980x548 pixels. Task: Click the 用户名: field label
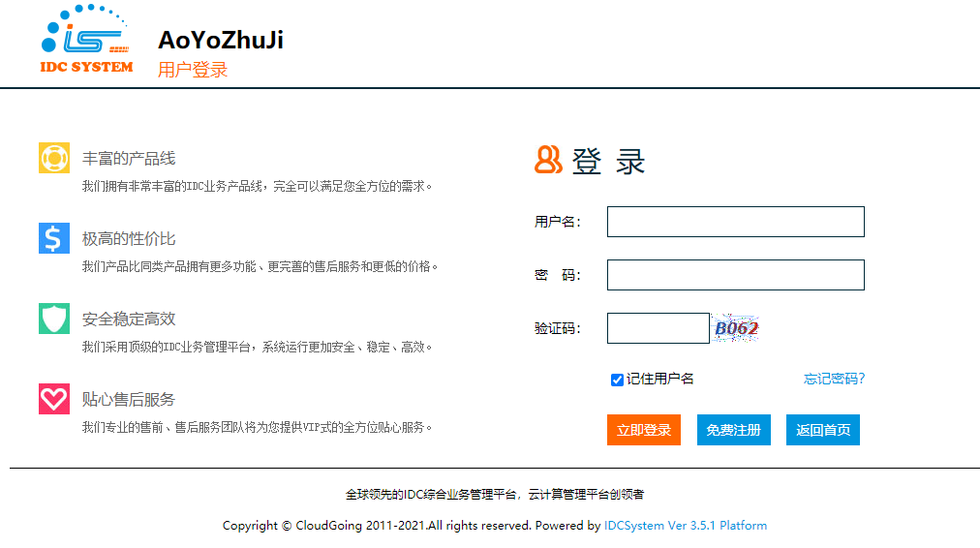(x=558, y=222)
